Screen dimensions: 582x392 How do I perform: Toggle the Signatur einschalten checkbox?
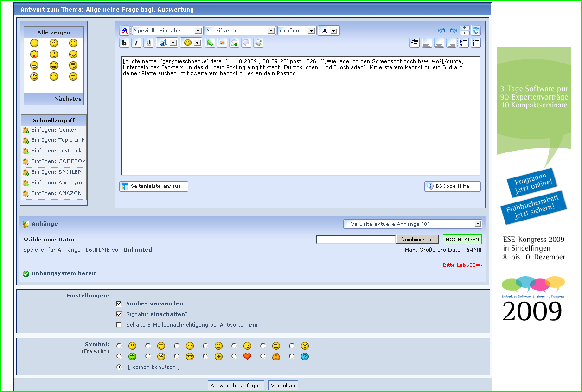[119, 314]
